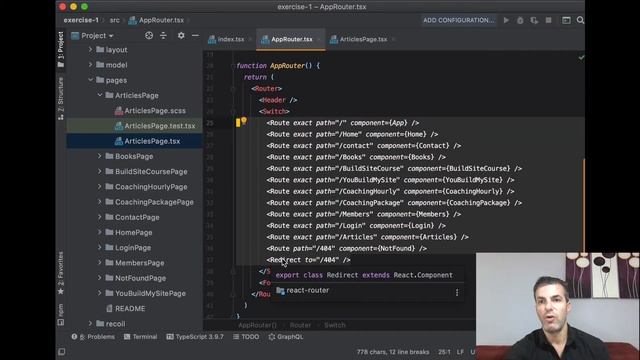The width and height of the screenshot is (640, 360).
Task: Click the Switch breadcrumb below editor
Action: click(x=335, y=325)
